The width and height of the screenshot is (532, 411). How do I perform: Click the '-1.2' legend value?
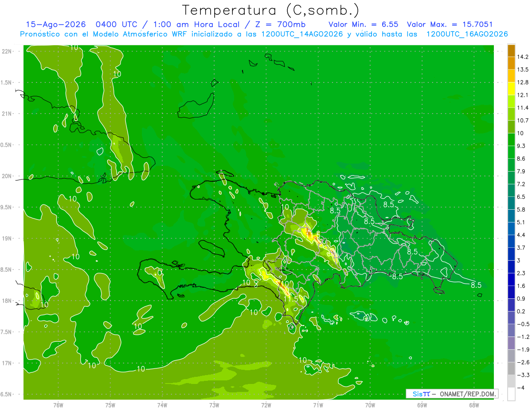(x=523, y=337)
